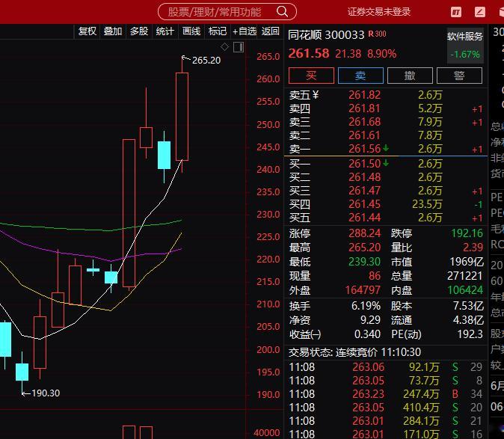Click the 260.0 price axis label
The height and width of the screenshot is (439, 504).
pyautogui.click(x=268, y=79)
